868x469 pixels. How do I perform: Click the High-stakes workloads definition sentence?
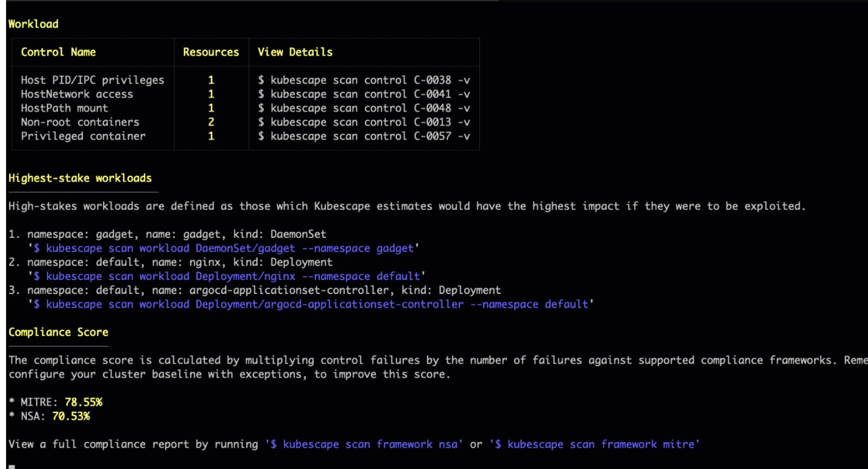[x=407, y=206]
